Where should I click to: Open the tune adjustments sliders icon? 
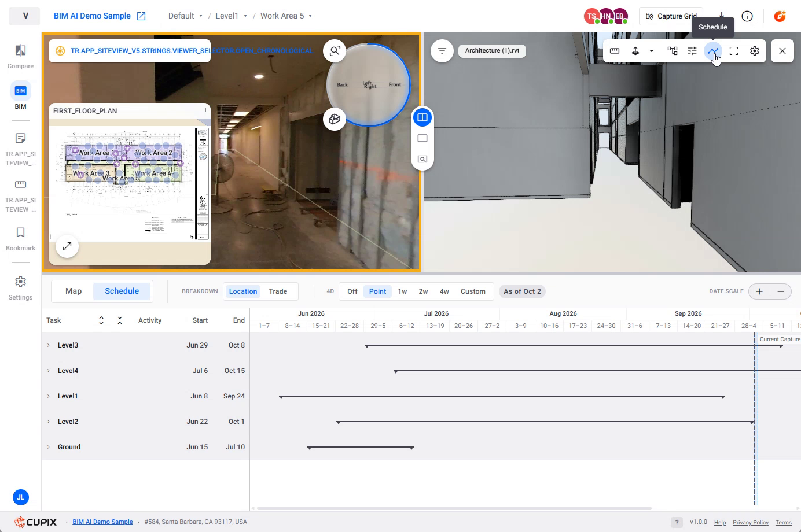[692, 51]
